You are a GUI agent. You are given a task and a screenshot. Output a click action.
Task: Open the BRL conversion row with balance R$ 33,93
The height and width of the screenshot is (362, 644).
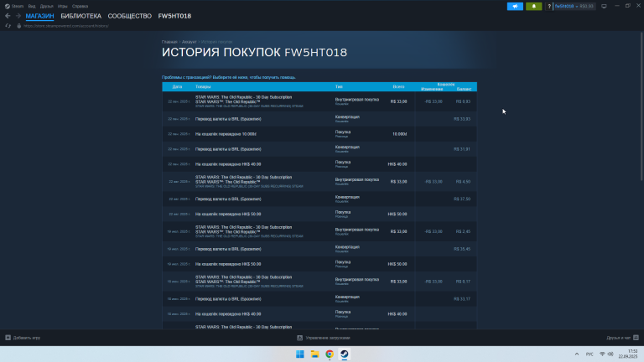click(319, 119)
